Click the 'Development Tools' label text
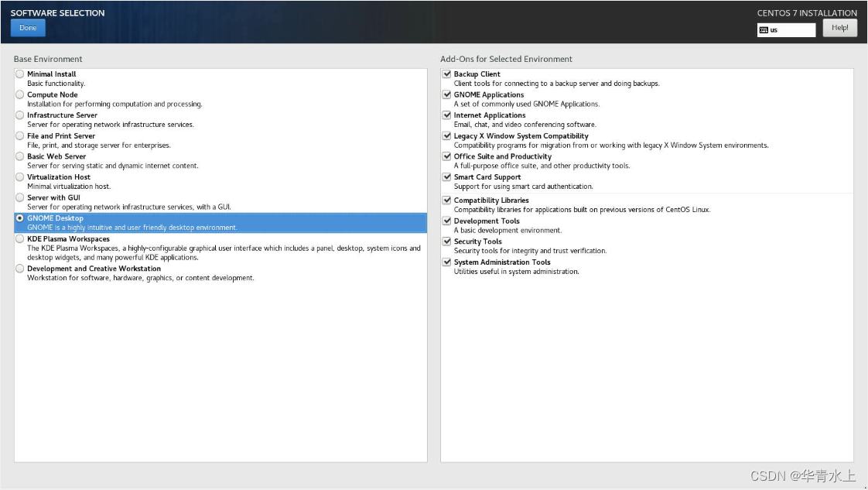 click(x=487, y=221)
